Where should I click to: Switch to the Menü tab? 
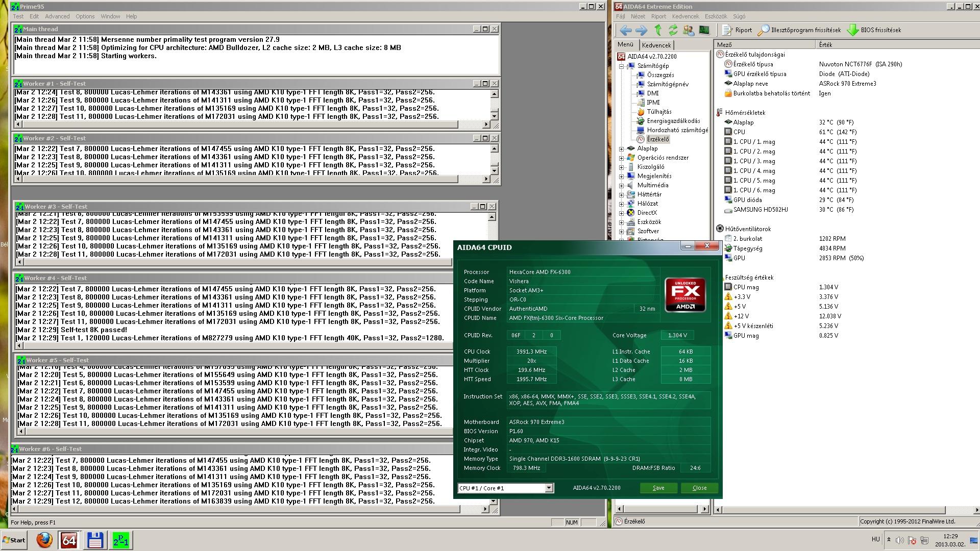click(x=625, y=44)
